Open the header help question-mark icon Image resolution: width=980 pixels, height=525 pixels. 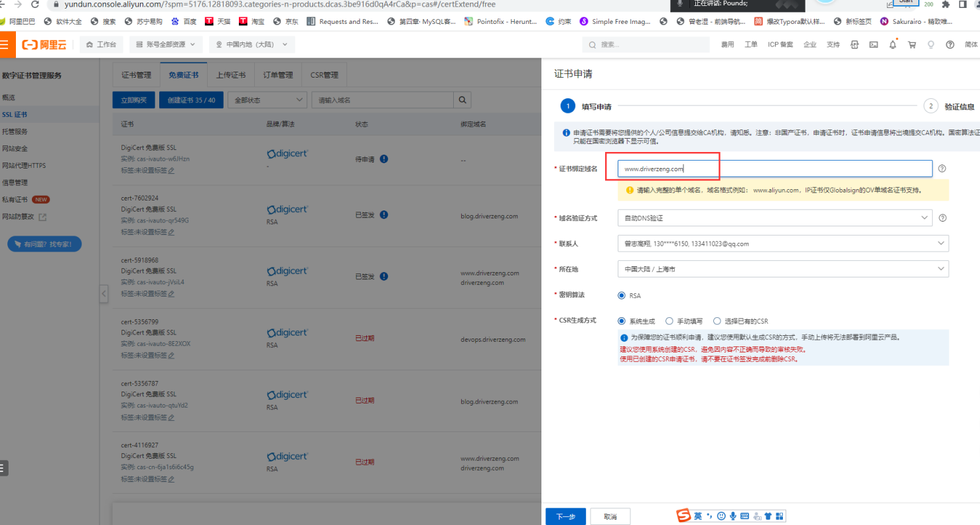click(x=950, y=45)
